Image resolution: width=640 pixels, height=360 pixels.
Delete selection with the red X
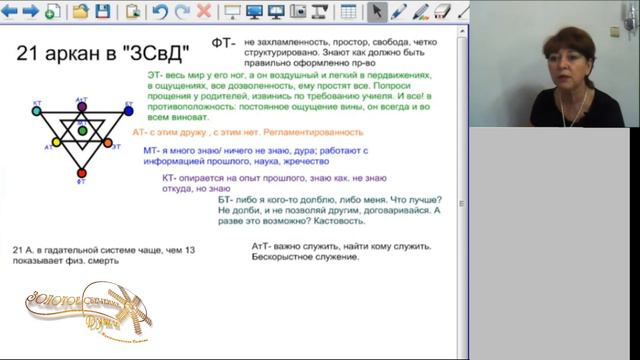click(204, 11)
